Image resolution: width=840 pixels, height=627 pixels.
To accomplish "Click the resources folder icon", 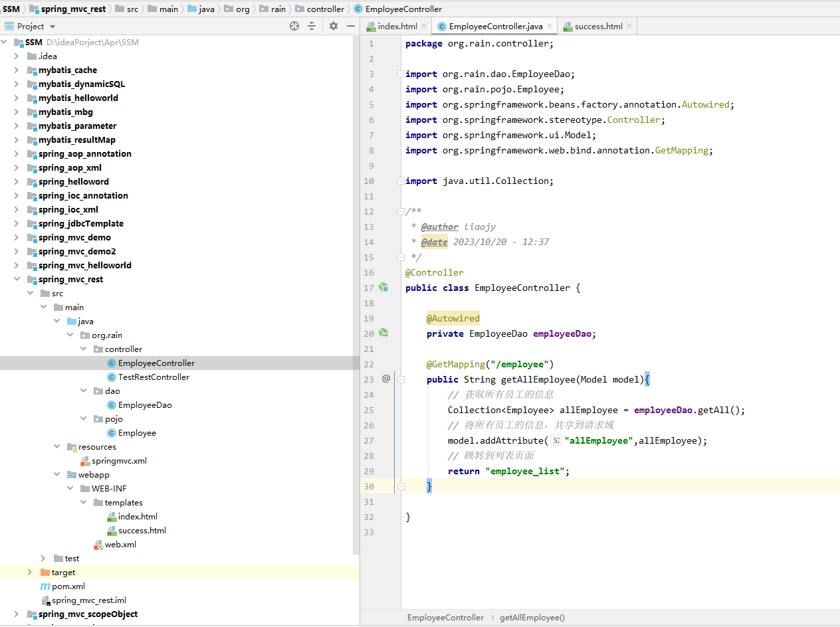I will (x=72, y=447).
